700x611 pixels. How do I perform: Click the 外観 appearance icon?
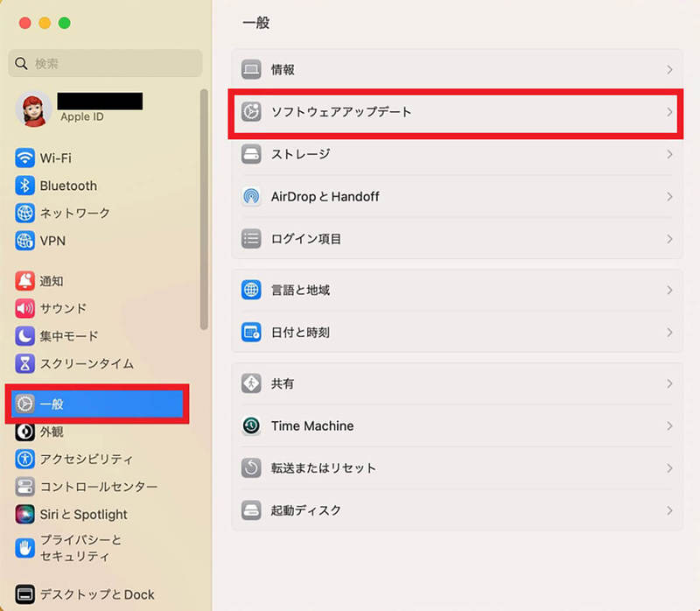[25, 432]
